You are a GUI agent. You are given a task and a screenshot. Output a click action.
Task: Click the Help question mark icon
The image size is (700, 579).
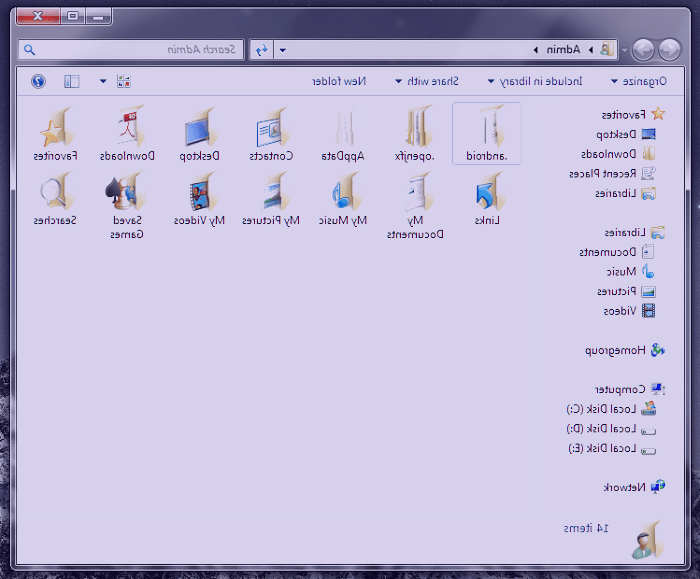38,81
